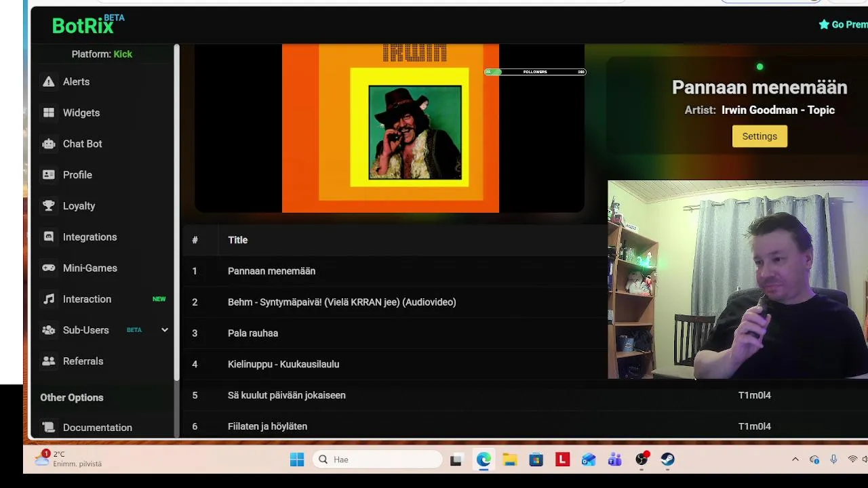Select song Sä kuulut päivään jokaiseen
The height and width of the screenshot is (488, 868).
287,395
